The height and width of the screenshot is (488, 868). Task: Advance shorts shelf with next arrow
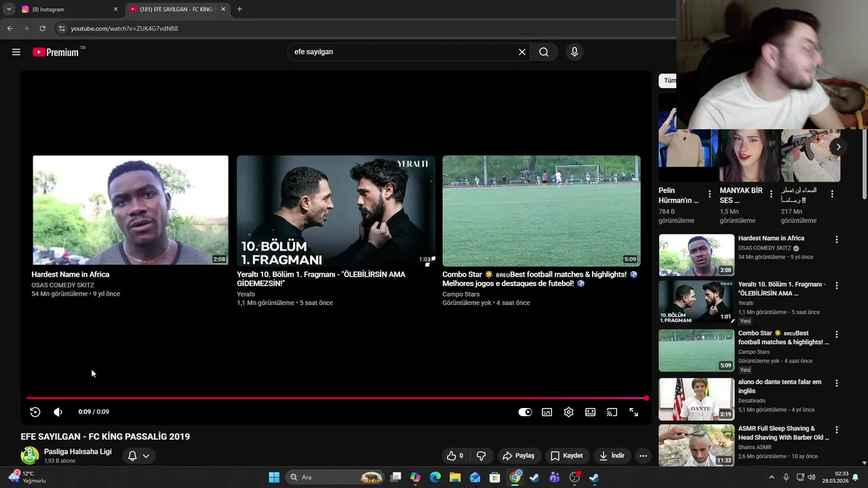point(838,147)
